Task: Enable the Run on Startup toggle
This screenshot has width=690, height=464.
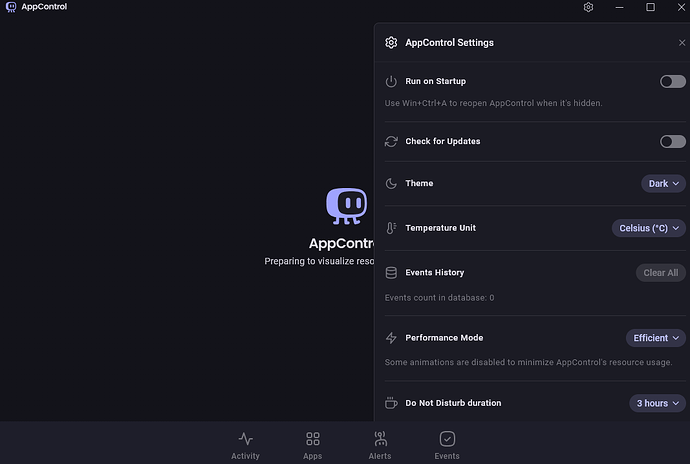Action: [x=672, y=81]
